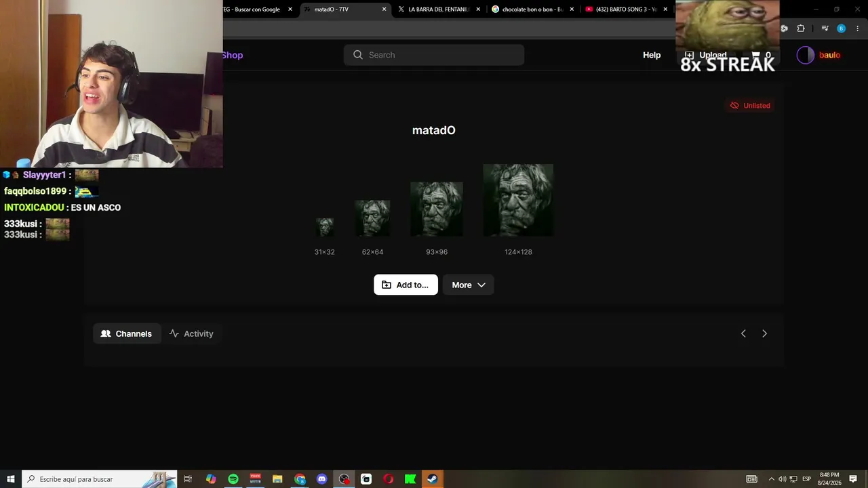Open the Windows Start menu
Screen dimensions: 868x488
(x=11, y=479)
